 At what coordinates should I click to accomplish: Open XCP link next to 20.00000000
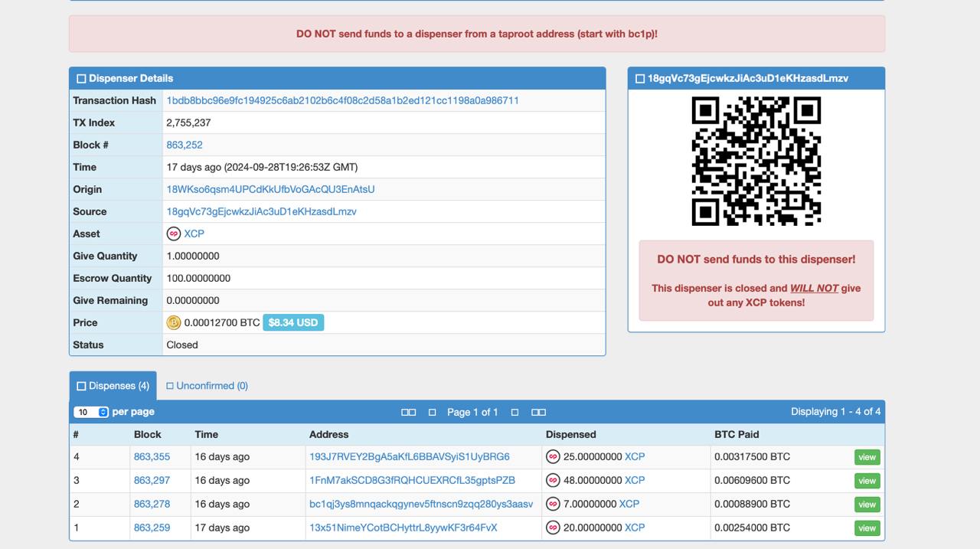pyautogui.click(x=635, y=528)
